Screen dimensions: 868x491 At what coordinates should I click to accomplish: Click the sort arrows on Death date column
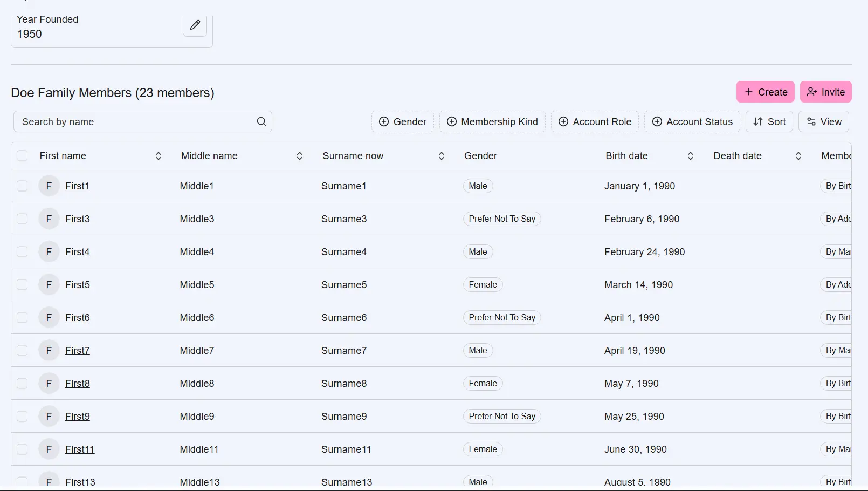(798, 156)
